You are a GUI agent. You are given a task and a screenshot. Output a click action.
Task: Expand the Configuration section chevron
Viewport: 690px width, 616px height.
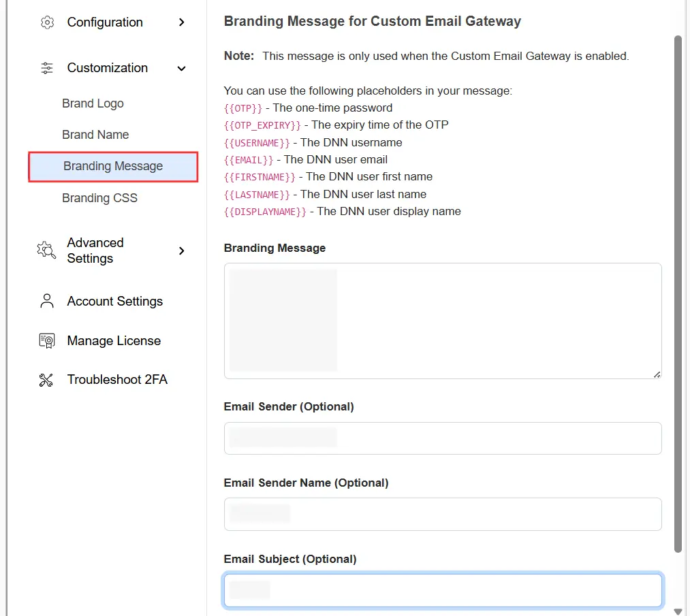pyautogui.click(x=181, y=22)
